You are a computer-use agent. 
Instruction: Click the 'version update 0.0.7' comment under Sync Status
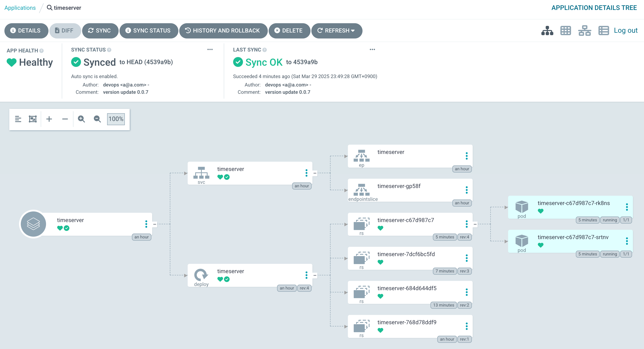125,92
